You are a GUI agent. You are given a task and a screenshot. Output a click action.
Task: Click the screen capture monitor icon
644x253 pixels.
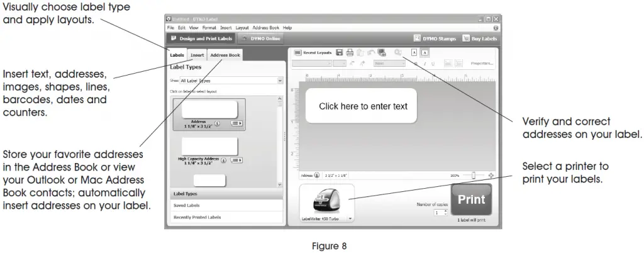(382, 53)
